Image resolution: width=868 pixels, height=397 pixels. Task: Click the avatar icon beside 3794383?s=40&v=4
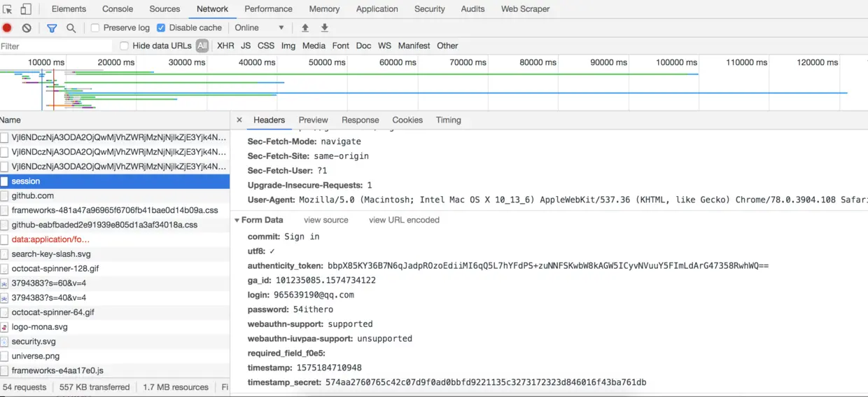click(4, 298)
